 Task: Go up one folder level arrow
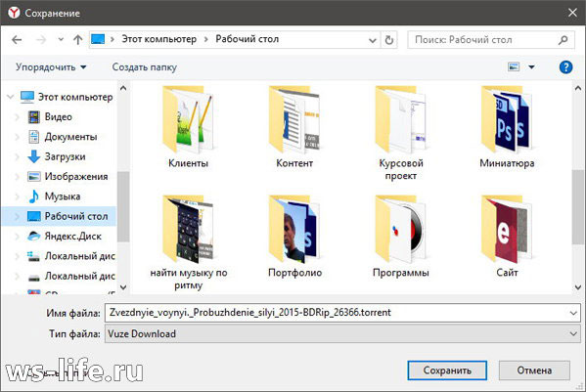(77, 39)
